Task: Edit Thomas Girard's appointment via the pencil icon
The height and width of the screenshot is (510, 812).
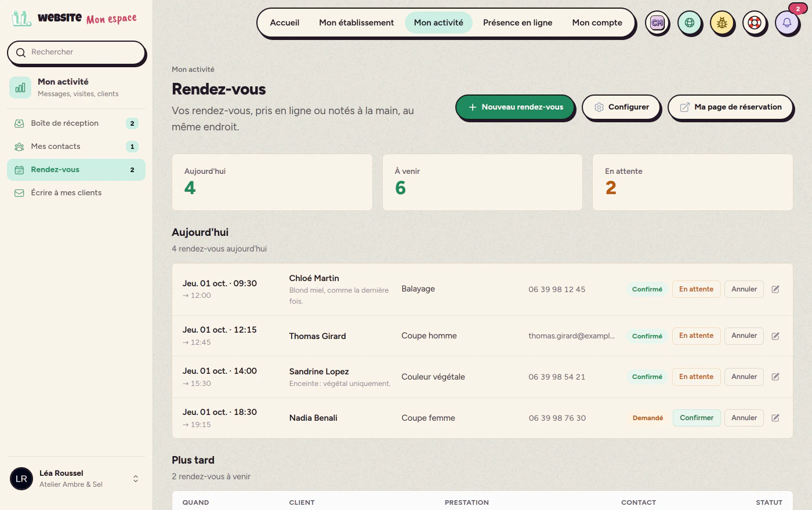Action: point(775,336)
